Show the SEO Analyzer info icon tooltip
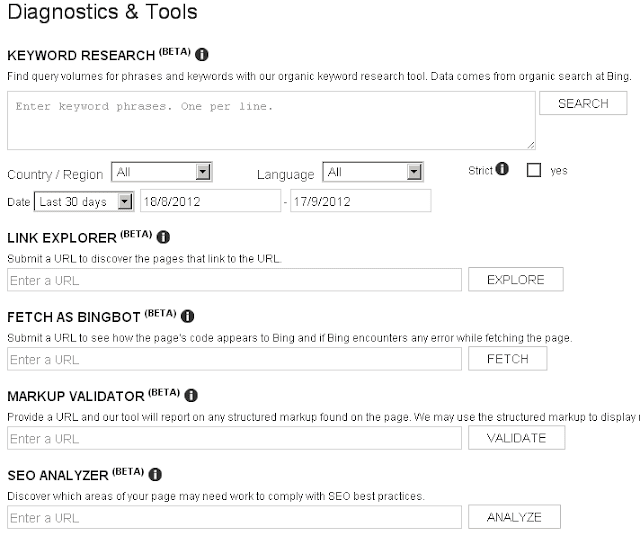The width and height of the screenshot is (640, 536). pyautogui.click(x=155, y=474)
